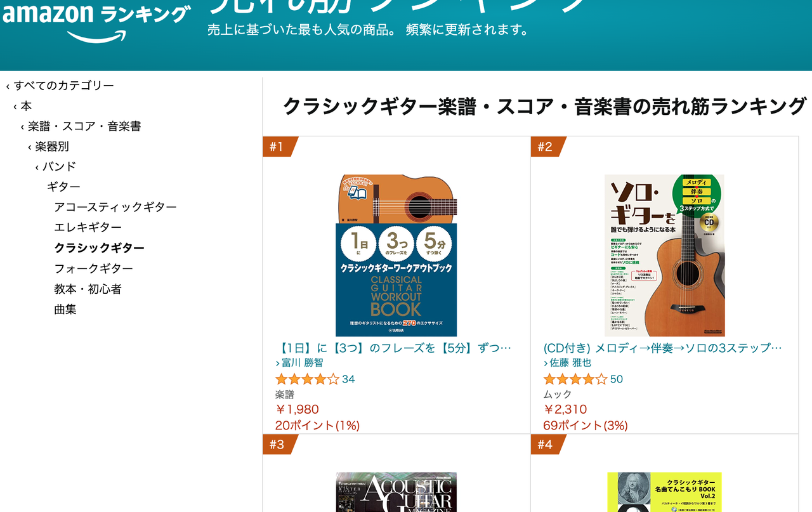This screenshot has width=812, height=512.
Task: Click the star rating of the #2 book
Action: [576, 379]
